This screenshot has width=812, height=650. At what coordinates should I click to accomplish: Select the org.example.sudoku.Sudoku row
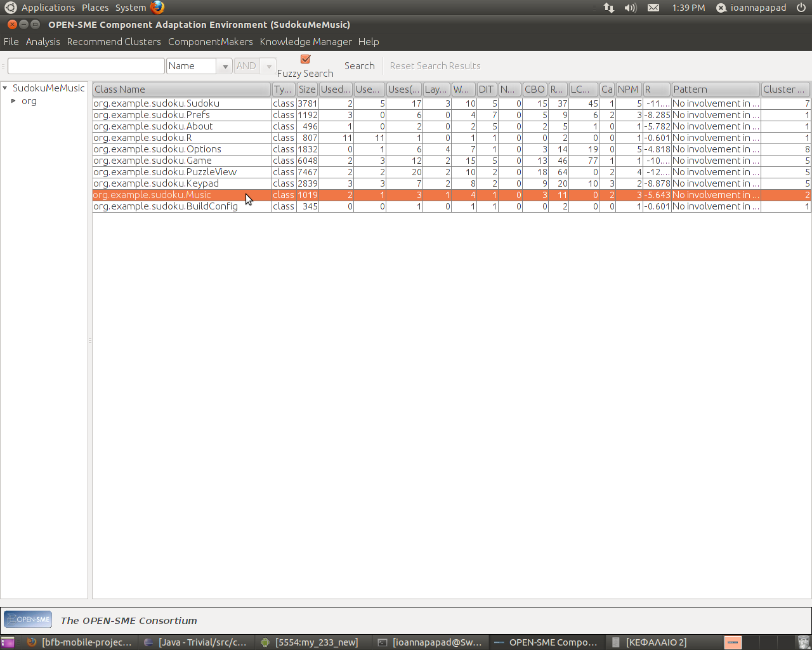452,103
